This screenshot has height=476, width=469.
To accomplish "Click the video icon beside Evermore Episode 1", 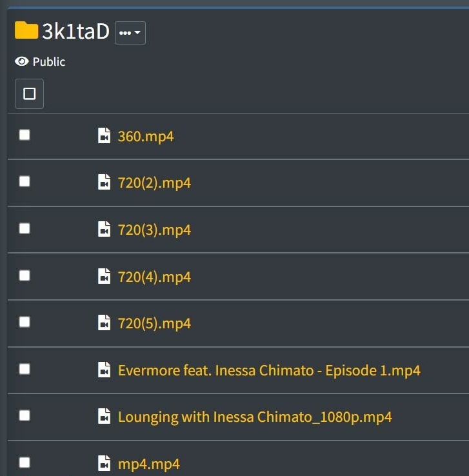I will 104,370.
